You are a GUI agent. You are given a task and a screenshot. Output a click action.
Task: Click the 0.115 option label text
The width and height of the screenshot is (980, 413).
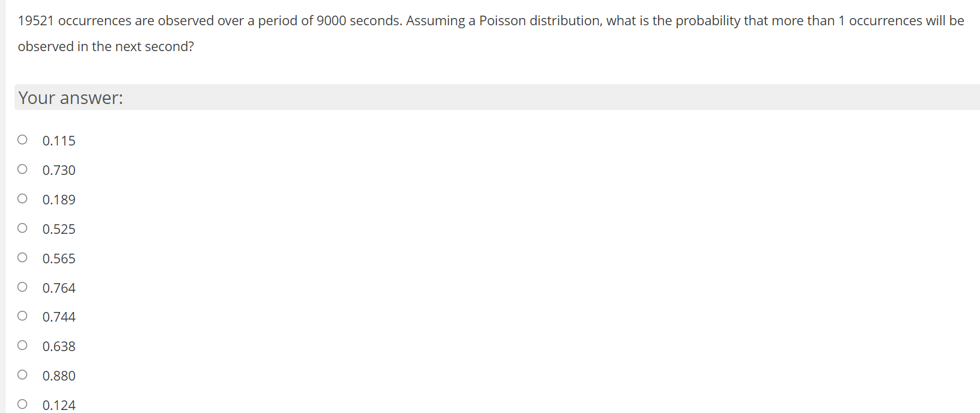(59, 140)
